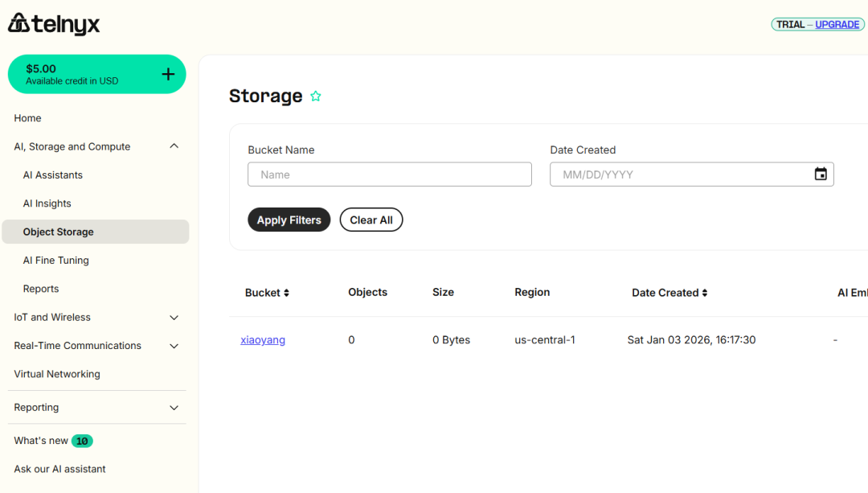Expand the Reporting section
Viewport: 868px width, 493px height.
tap(174, 408)
